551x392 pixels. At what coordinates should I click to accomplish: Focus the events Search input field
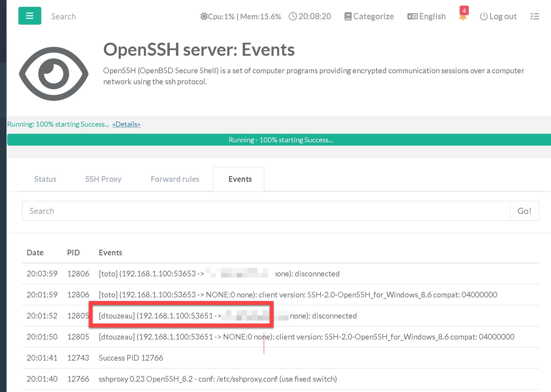[x=266, y=211]
